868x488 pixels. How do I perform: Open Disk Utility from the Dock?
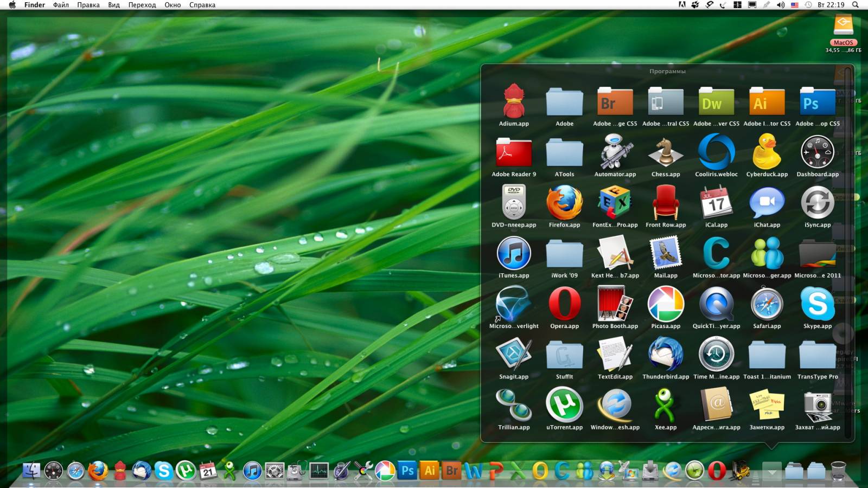[297, 471]
